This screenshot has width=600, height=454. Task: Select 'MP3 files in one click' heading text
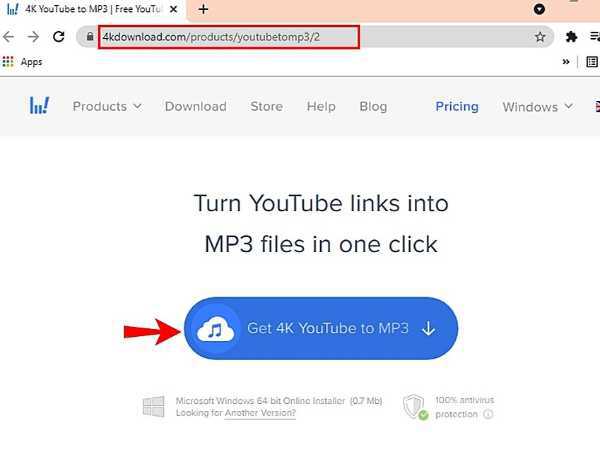click(321, 244)
